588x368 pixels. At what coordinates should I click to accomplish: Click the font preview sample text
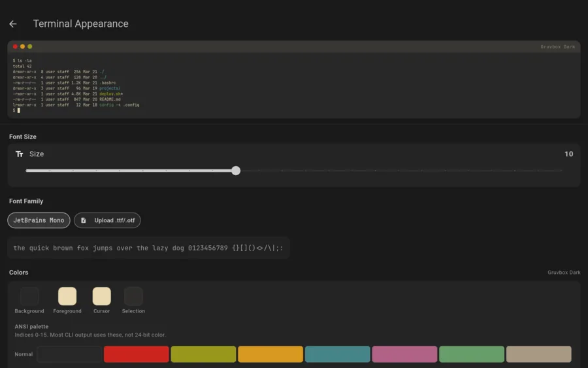148,248
